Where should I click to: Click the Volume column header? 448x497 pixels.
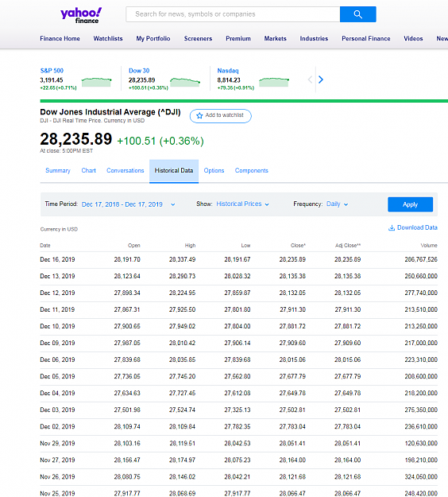coord(429,246)
